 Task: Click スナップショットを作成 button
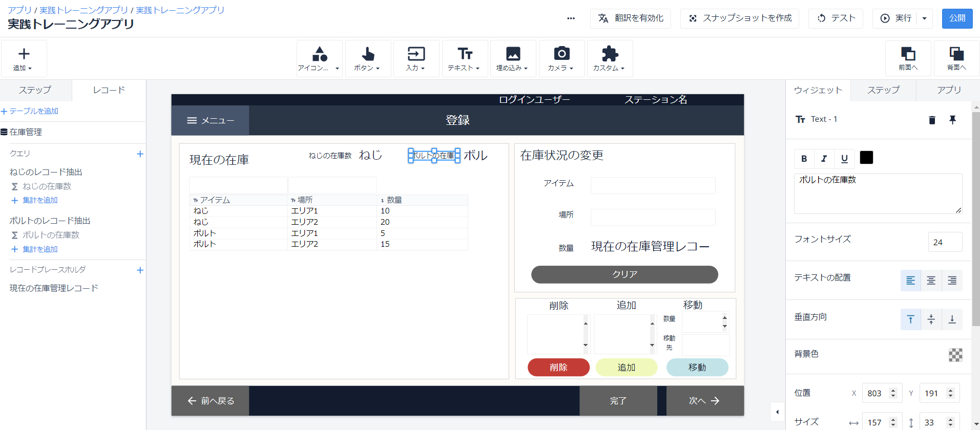pyautogui.click(x=740, y=18)
